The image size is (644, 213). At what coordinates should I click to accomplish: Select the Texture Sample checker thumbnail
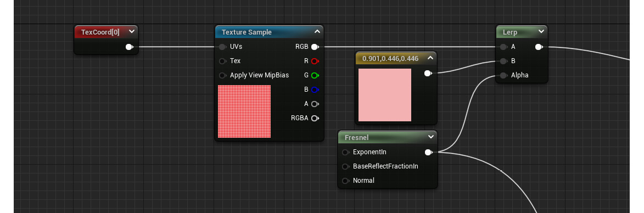244,111
